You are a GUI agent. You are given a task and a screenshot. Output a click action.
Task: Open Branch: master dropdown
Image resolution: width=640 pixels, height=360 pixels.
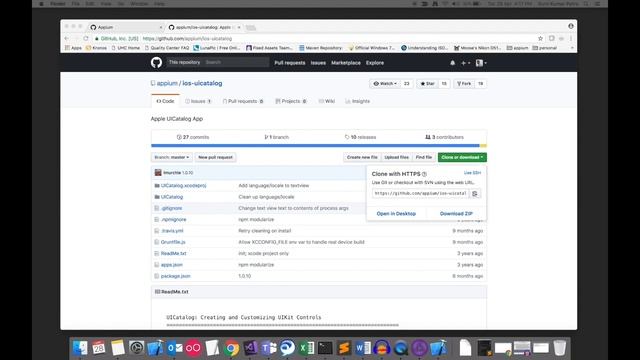pos(171,157)
